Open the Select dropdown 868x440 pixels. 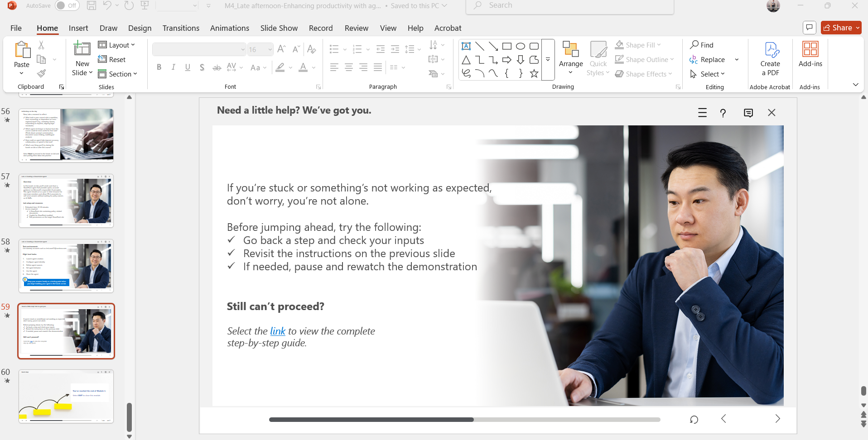[707, 74]
